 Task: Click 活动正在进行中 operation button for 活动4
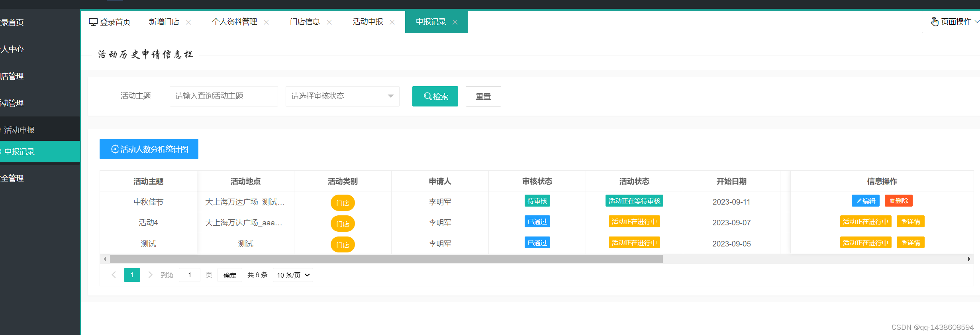[x=866, y=221]
